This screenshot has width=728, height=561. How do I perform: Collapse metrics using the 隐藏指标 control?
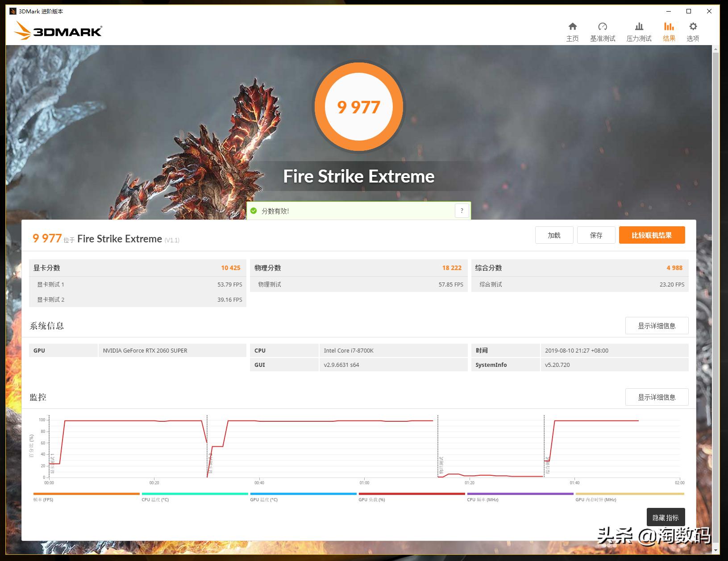[666, 517]
